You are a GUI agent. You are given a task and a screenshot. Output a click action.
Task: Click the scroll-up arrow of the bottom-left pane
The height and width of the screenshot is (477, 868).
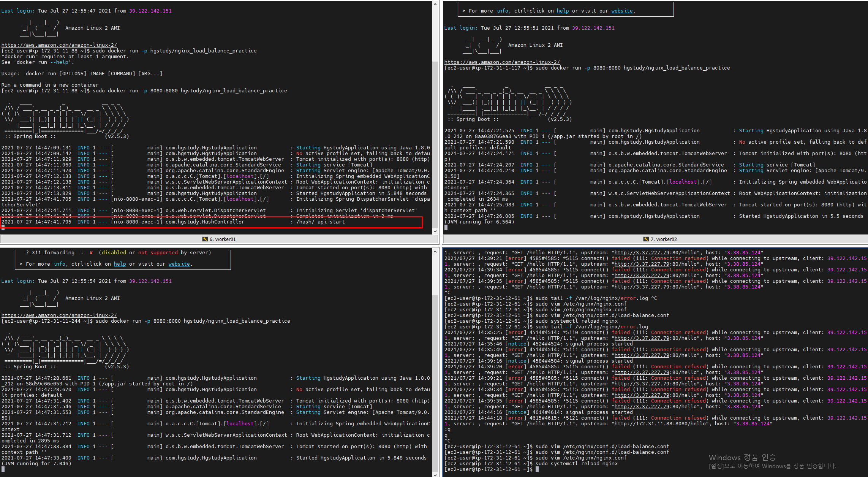(x=435, y=251)
